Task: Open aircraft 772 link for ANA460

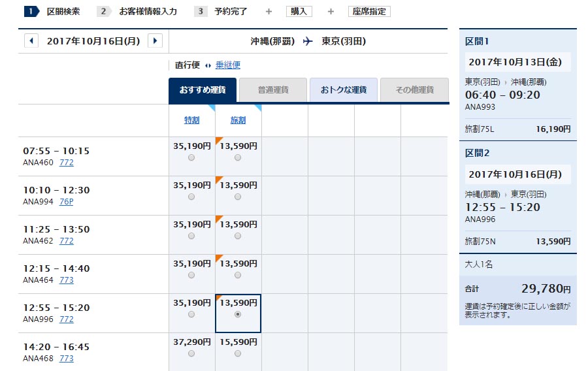Action: coord(67,163)
